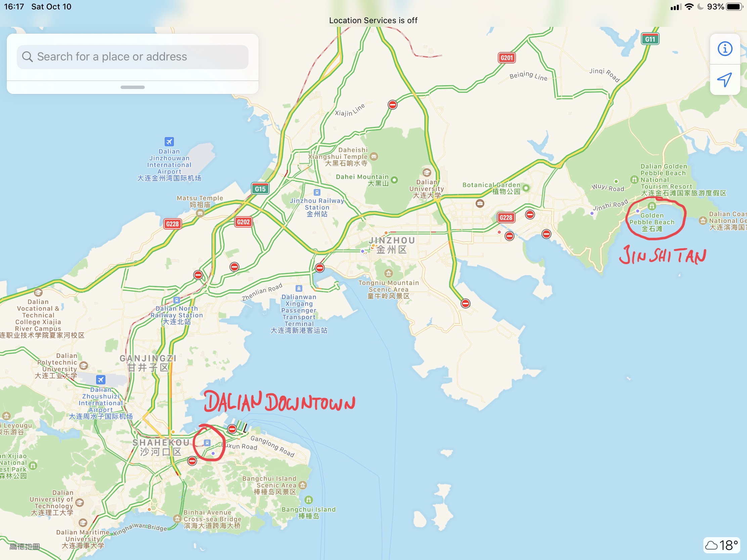Select the Bangchui Island park marker
This screenshot has width=747, height=560.
[x=308, y=500]
